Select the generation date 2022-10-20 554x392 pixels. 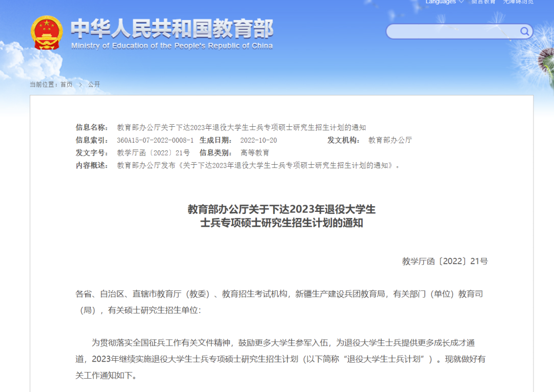point(261,141)
